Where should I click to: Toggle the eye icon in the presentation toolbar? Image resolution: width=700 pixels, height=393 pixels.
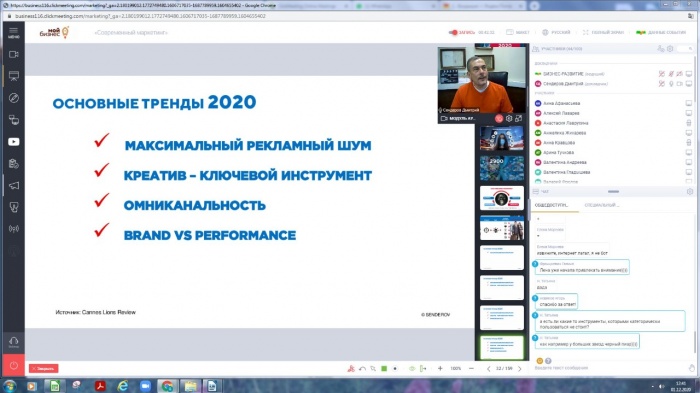pos(412,368)
